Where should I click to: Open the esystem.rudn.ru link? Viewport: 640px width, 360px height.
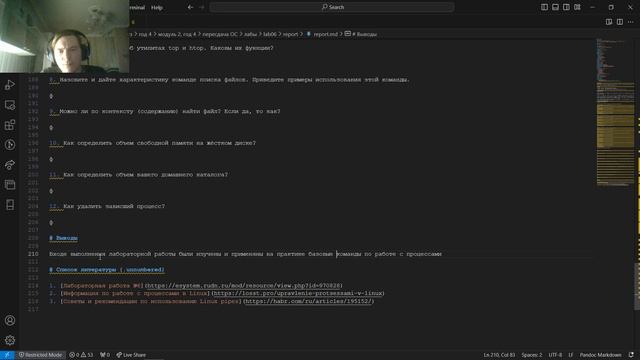(x=244, y=286)
